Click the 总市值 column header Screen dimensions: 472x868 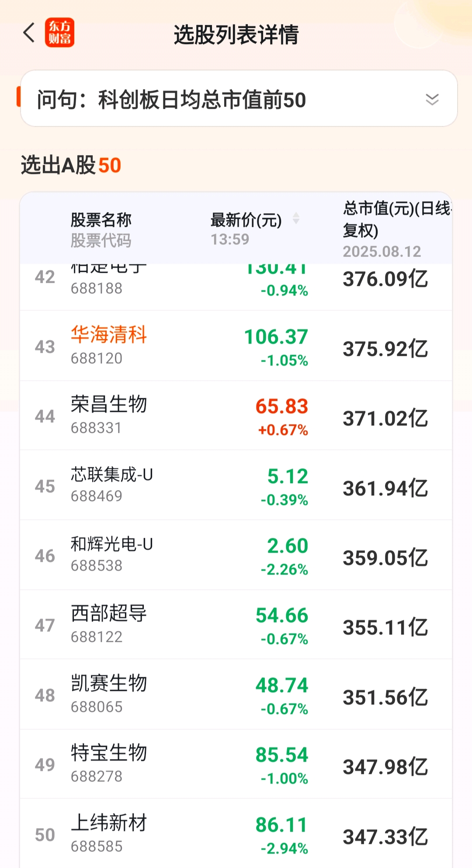click(397, 219)
